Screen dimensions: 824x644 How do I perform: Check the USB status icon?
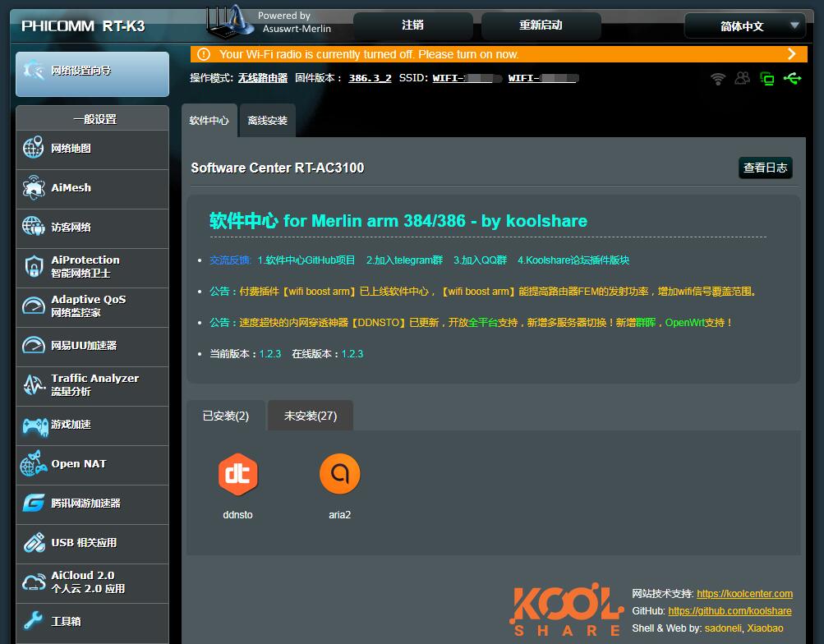(x=793, y=78)
